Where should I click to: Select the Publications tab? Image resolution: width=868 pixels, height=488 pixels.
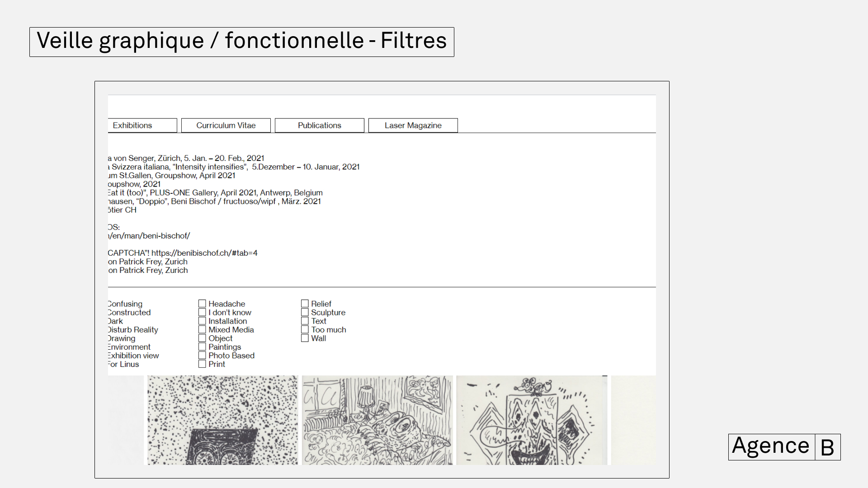(x=319, y=125)
